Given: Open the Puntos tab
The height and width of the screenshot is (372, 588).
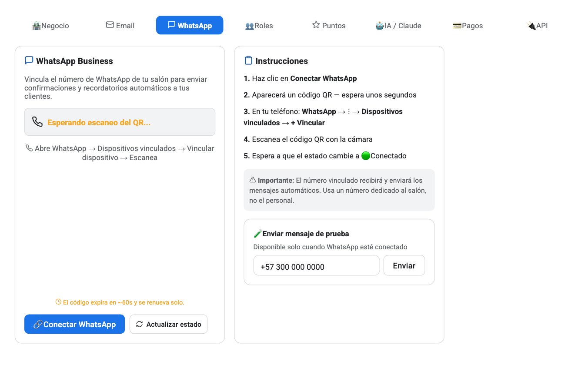Looking at the screenshot, I should click(329, 26).
